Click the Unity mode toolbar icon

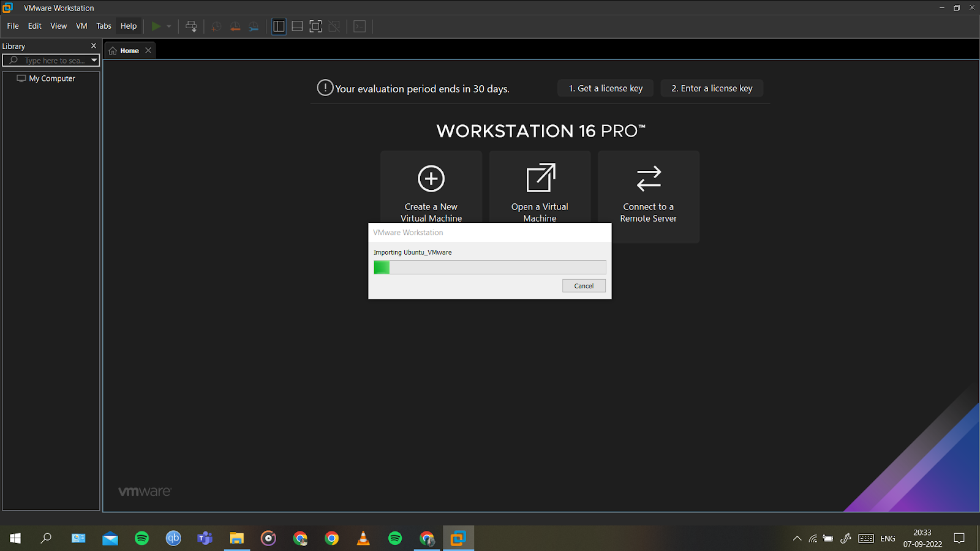[334, 26]
